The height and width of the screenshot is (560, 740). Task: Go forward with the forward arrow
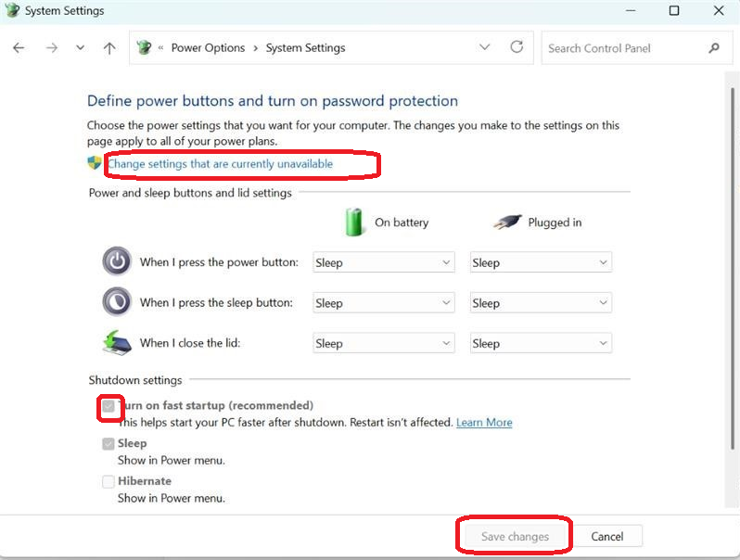(51, 47)
